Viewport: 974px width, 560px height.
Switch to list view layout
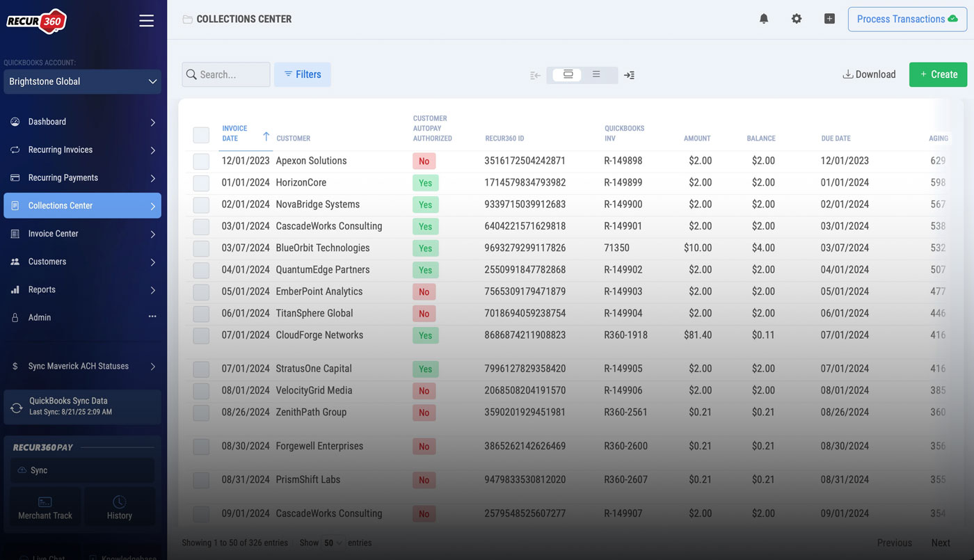596,74
